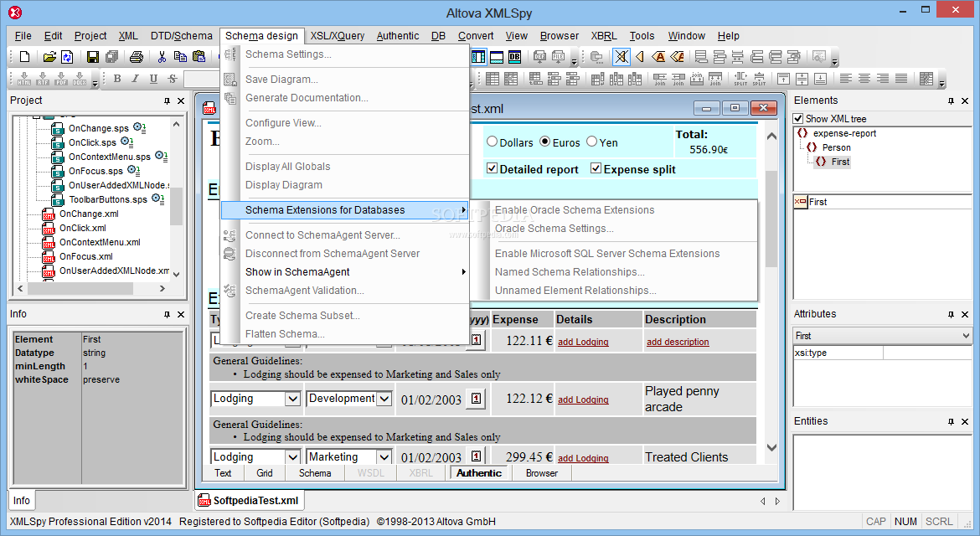Click the Copy icon
The image size is (980, 536).
(x=181, y=57)
